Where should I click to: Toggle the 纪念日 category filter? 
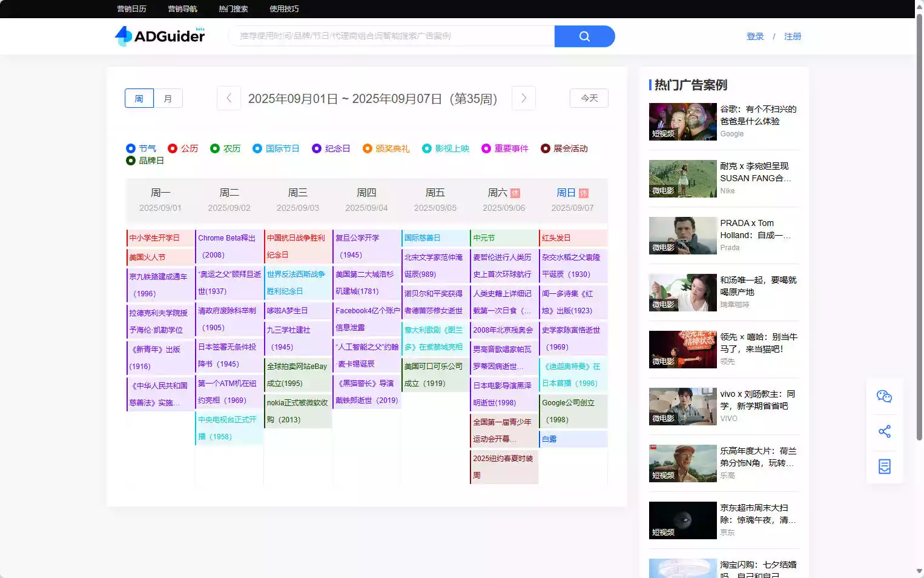(331, 148)
